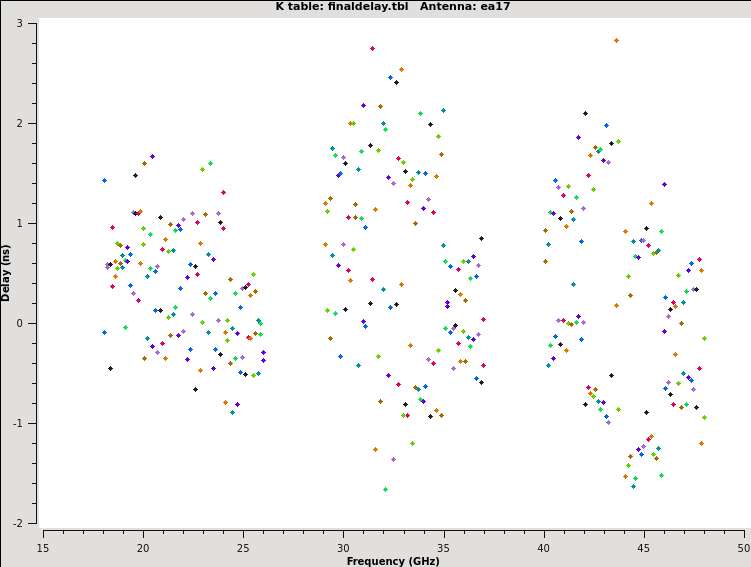The image size is (751, 567).
Task: Click the x-axis tick label '35'
Action: click(x=443, y=548)
